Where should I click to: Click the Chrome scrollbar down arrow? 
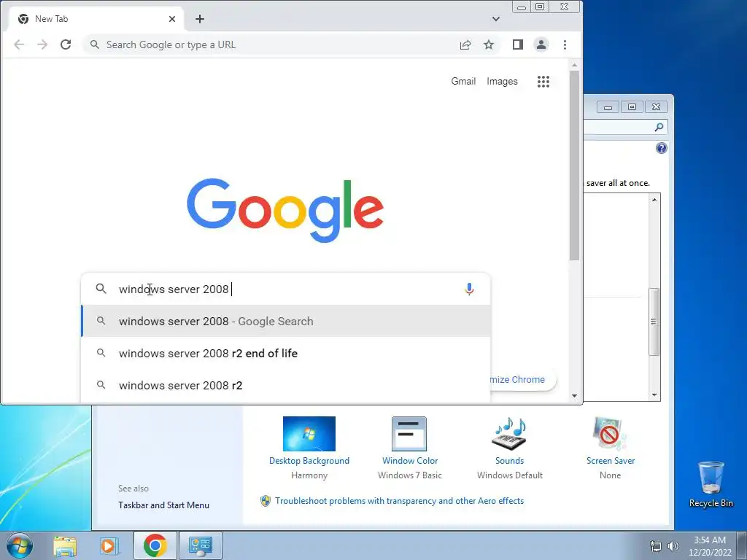pos(575,396)
